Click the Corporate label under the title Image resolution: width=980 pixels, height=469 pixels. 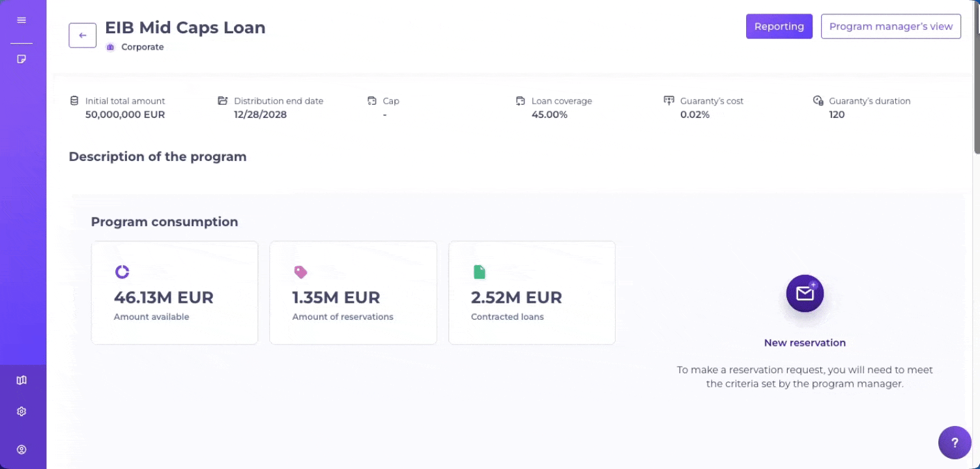click(x=143, y=47)
